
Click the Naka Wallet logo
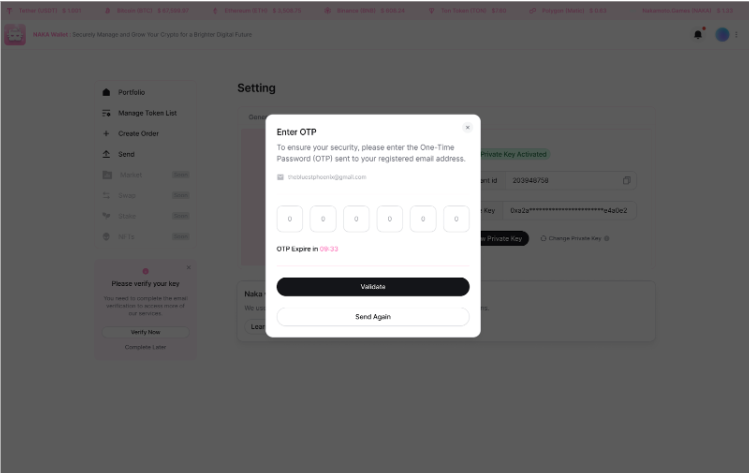coord(15,35)
